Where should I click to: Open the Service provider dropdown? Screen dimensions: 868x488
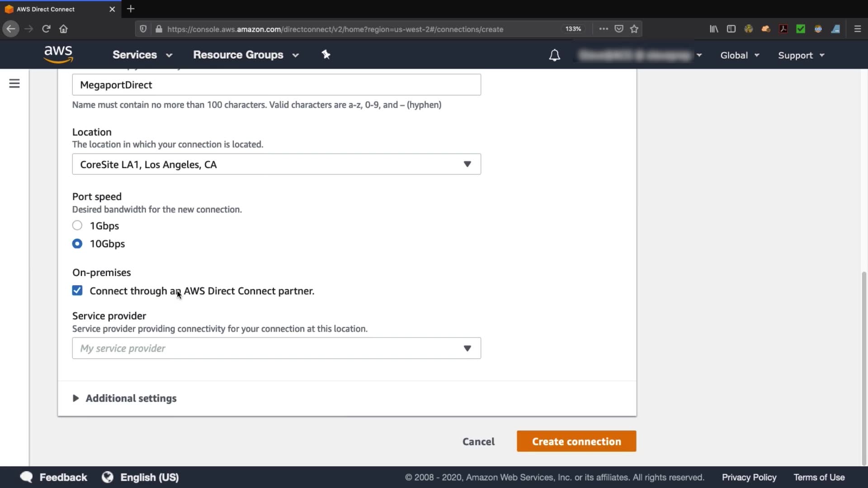click(276, 348)
